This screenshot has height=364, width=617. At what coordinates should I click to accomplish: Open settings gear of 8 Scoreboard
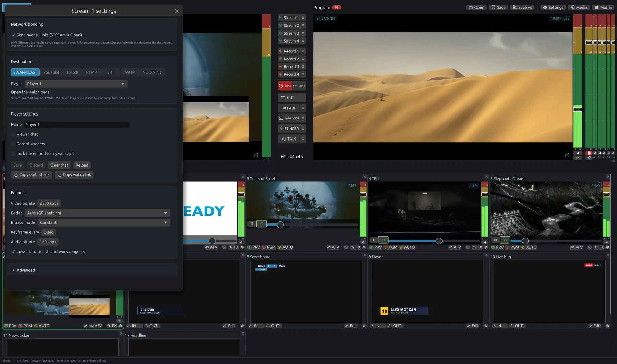[x=364, y=326]
